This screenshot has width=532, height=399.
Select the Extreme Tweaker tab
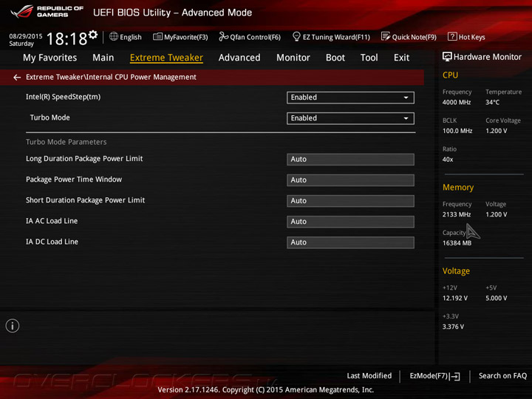click(x=166, y=58)
